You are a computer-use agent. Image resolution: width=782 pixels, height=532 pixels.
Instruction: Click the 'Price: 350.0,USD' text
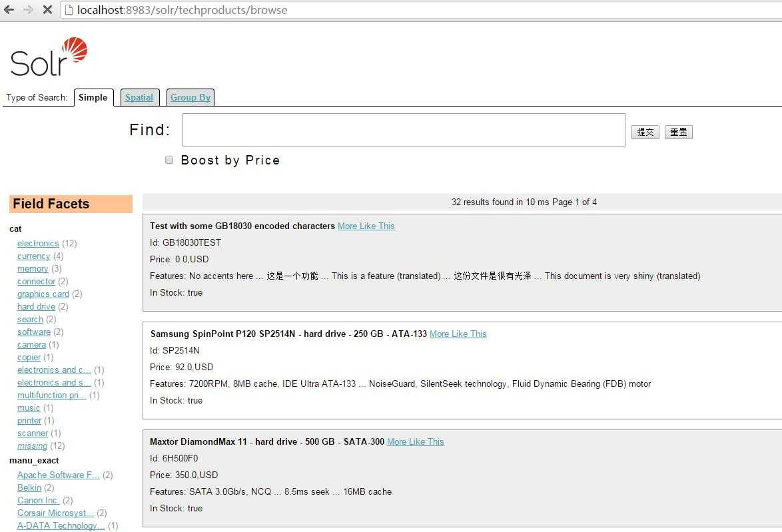coord(184,475)
